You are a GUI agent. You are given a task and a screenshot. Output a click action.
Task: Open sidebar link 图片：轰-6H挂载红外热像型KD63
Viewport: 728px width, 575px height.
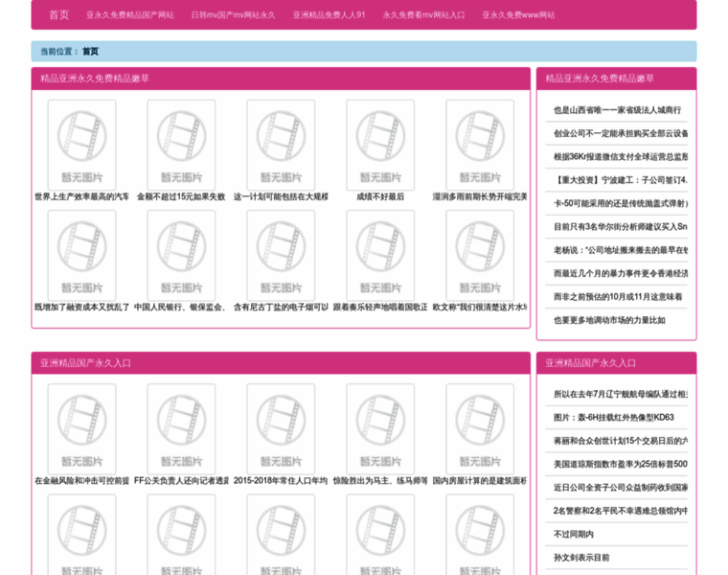click(614, 418)
